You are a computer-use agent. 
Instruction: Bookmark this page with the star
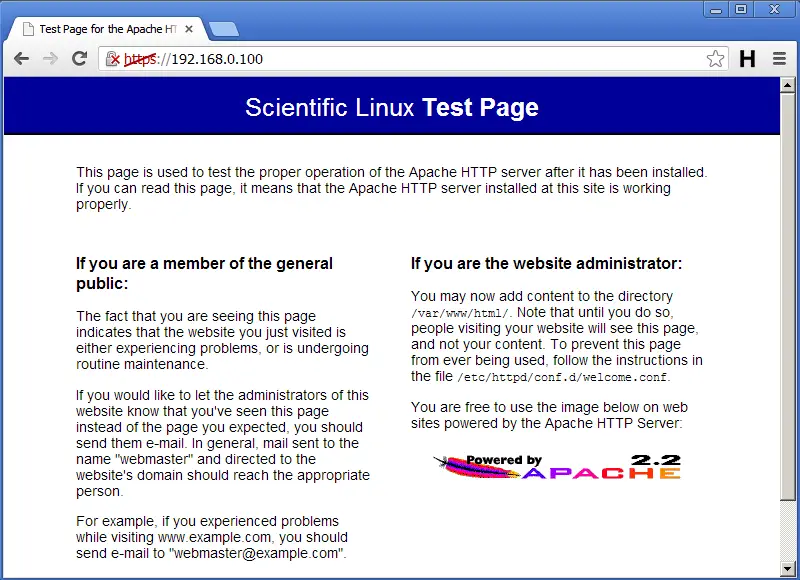pos(715,59)
